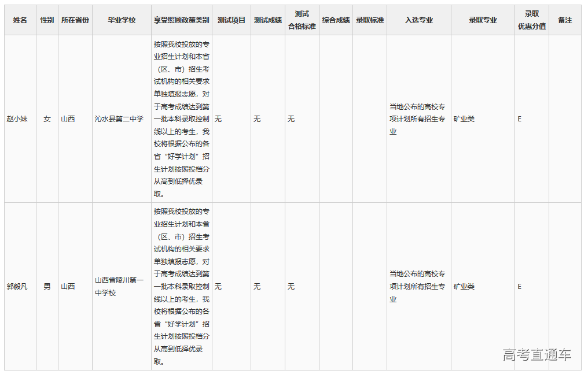The width and height of the screenshot is (588, 378).
Task: Select 沁水县第二中学 school cell
Action: [x=120, y=119]
